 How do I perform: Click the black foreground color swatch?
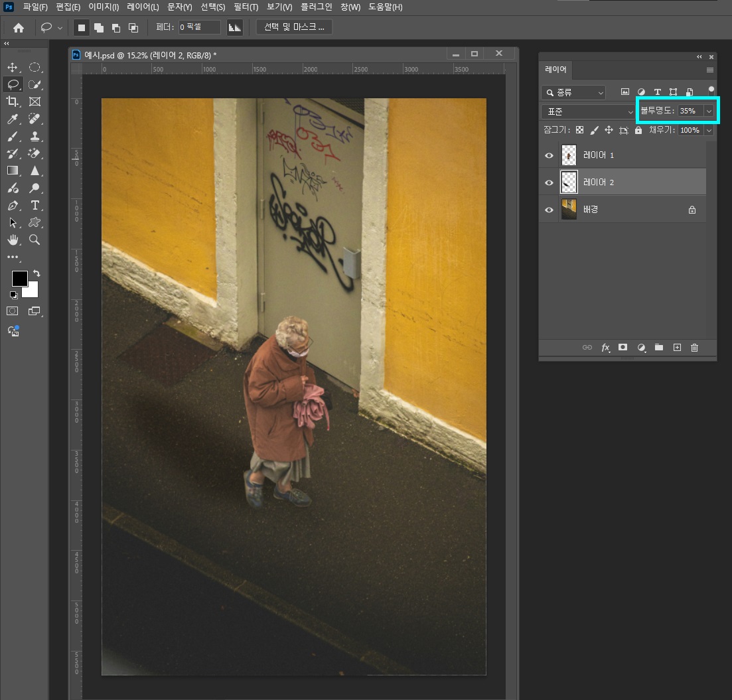point(19,278)
